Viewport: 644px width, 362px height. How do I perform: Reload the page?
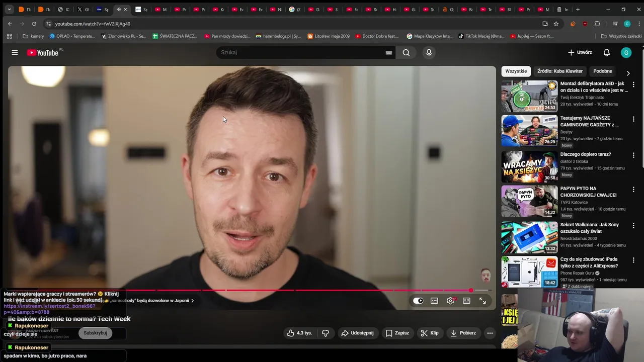[x=34, y=24]
